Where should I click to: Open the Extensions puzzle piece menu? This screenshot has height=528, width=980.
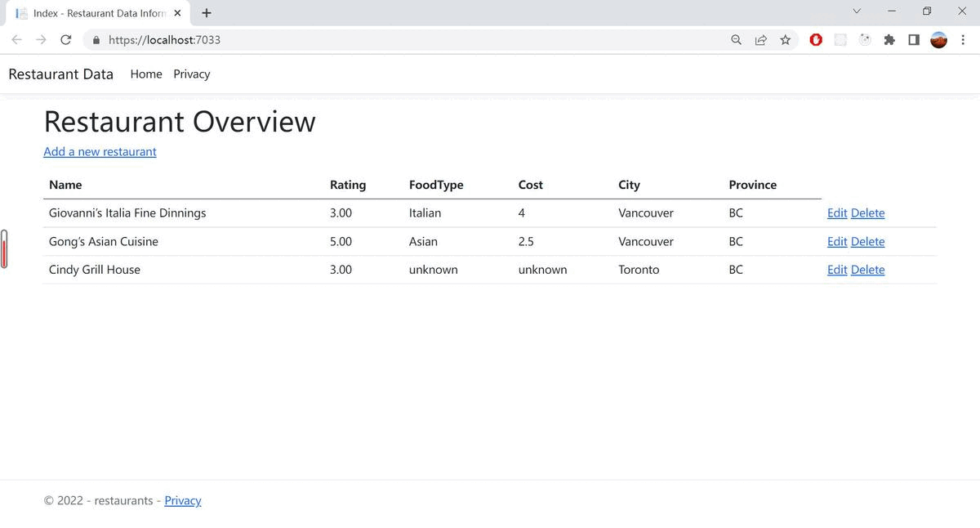pos(889,39)
